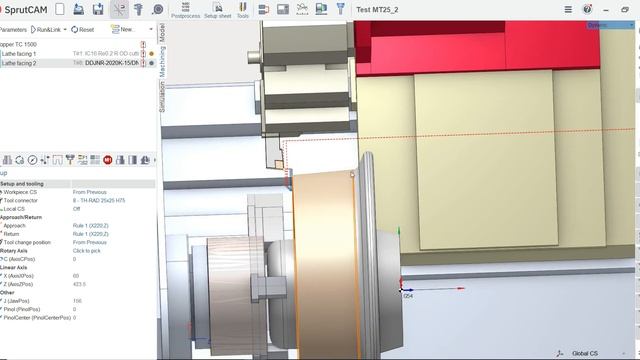Click the first icon in parameters toolbar
Screen dimensions: 640x360
[7, 160]
